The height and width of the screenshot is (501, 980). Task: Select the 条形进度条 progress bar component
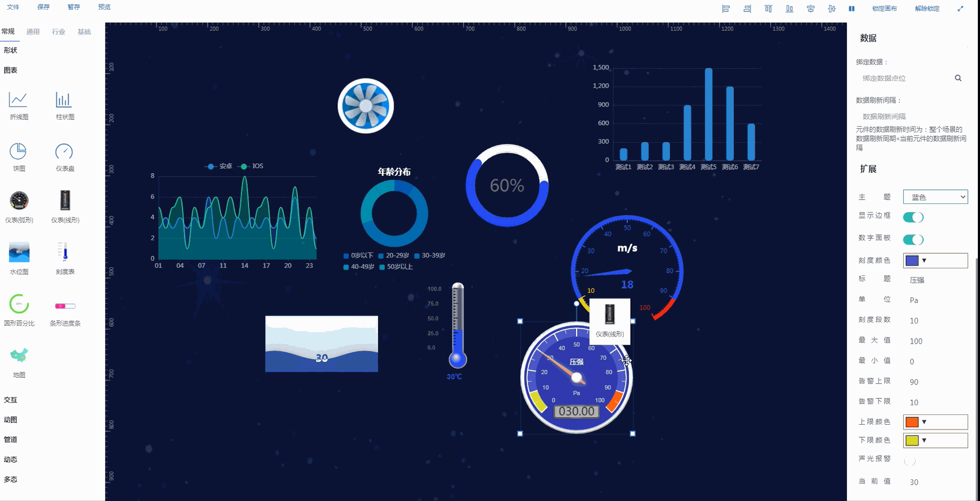coord(65,313)
